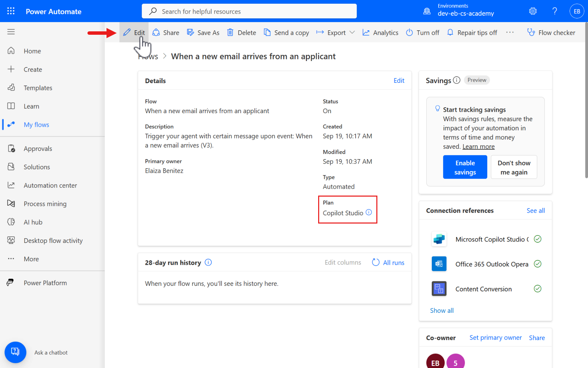This screenshot has height=368, width=588.
Task: Open the app launcher waffle icon
Action: click(x=11, y=11)
